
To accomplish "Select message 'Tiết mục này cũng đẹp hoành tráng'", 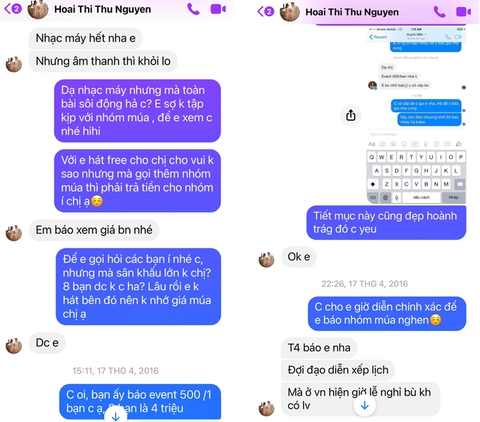I will [x=386, y=222].
